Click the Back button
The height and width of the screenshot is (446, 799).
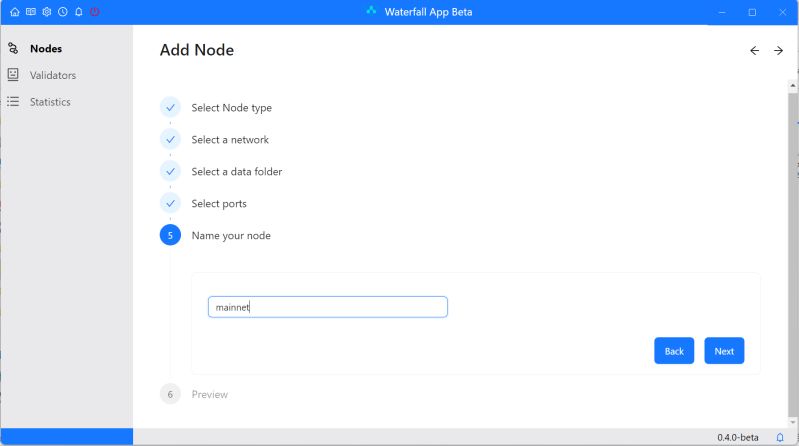click(x=674, y=351)
